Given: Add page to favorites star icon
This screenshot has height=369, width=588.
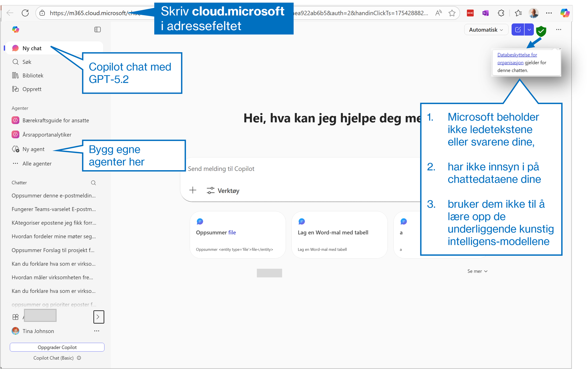Looking at the screenshot, I should pos(452,13).
